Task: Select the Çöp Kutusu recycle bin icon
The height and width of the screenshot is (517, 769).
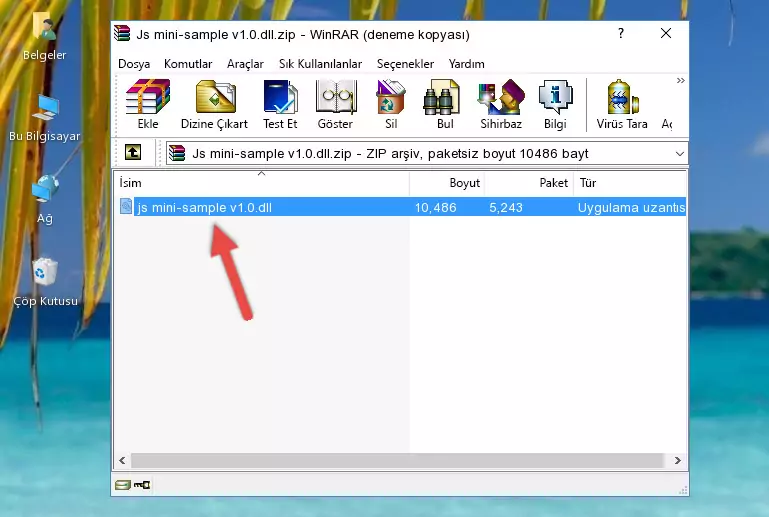Action: (45, 283)
